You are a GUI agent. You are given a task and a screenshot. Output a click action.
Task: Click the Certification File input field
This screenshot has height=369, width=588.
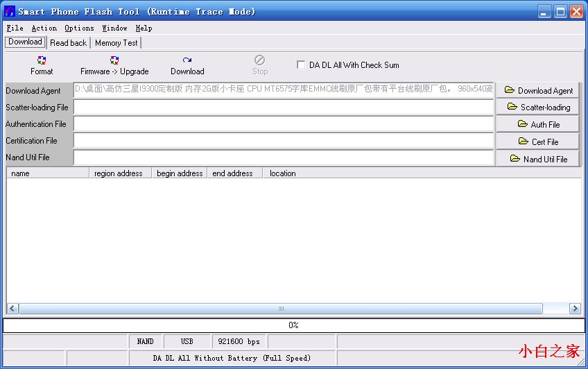pos(284,141)
